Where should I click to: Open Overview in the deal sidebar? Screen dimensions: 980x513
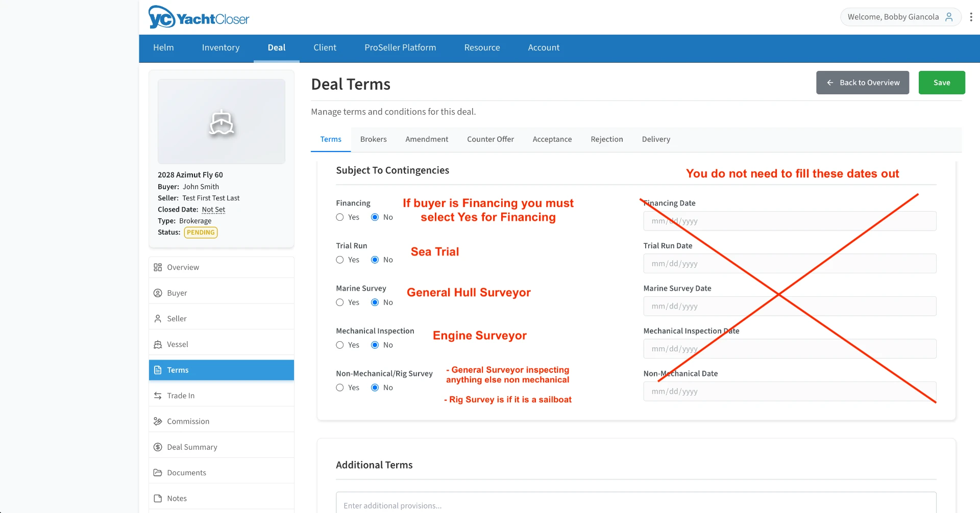tap(222, 267)
